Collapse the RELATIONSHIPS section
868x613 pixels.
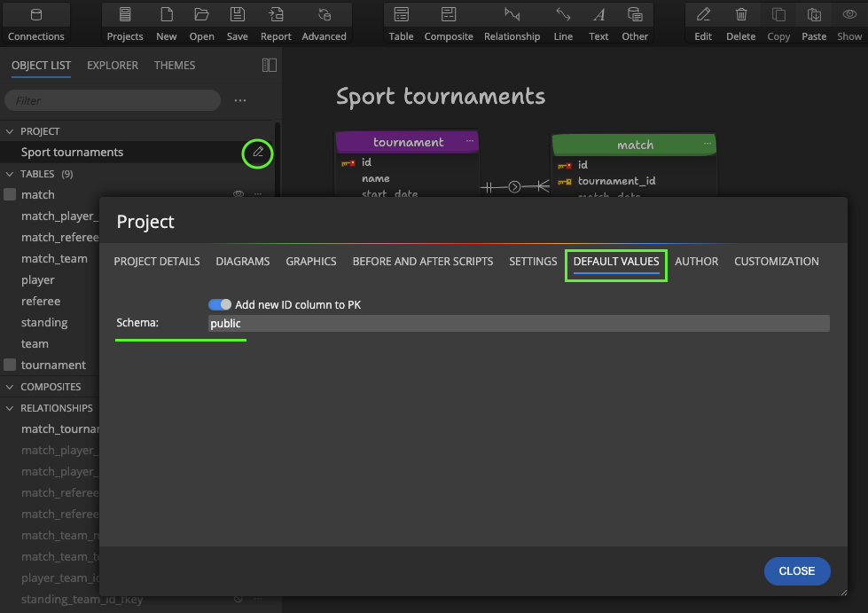(x=10, y=408)
